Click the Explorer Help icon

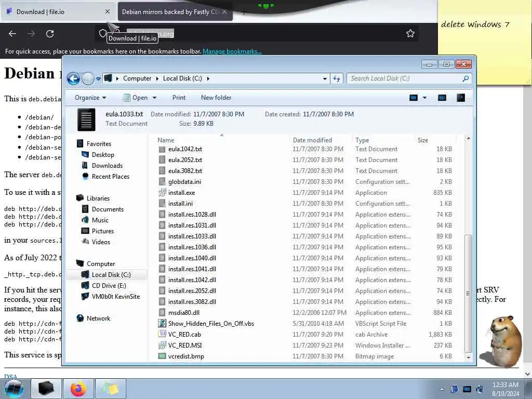(461, 98)
